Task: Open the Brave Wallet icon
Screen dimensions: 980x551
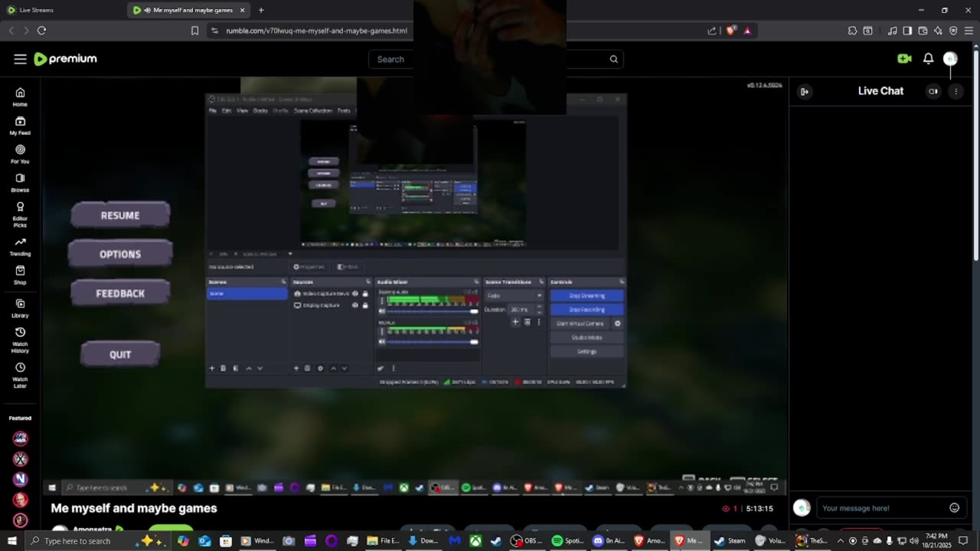Action: 923,31
